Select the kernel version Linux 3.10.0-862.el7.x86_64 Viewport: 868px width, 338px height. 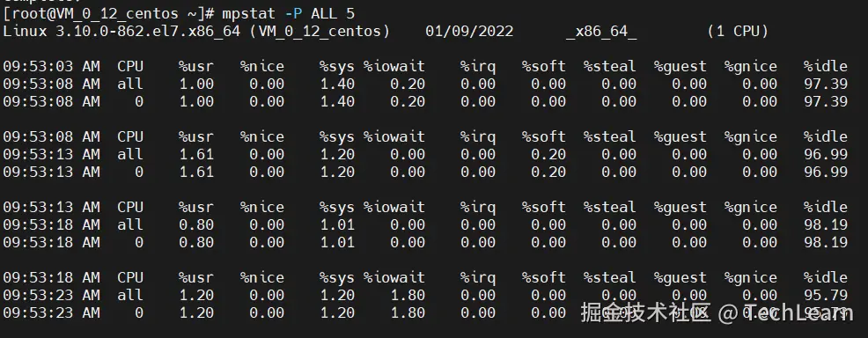[x=121, y=32]
